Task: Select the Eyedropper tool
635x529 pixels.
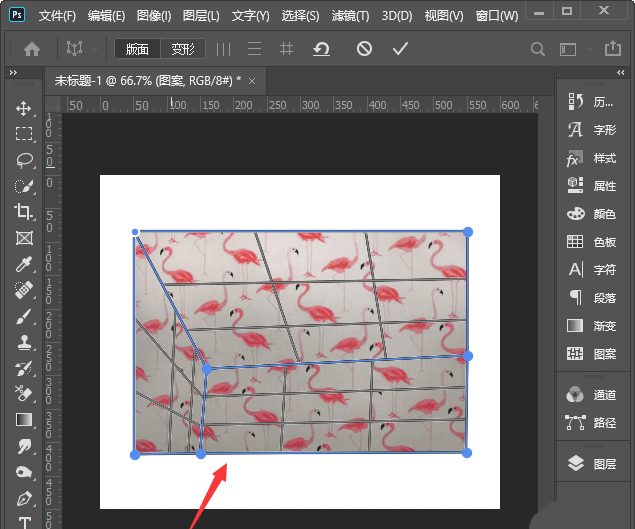Action: coord(24,264)
